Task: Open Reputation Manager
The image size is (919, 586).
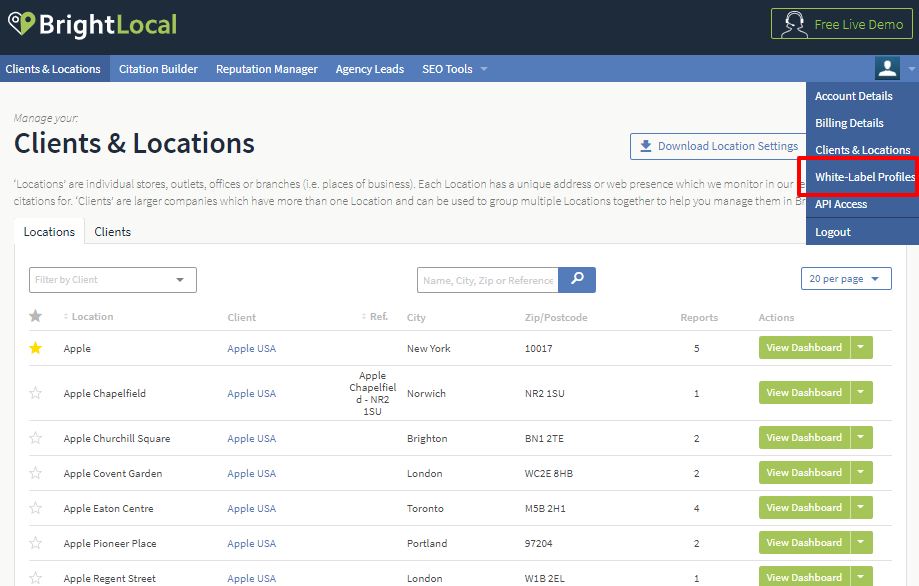Action: [x=267, y=69]
